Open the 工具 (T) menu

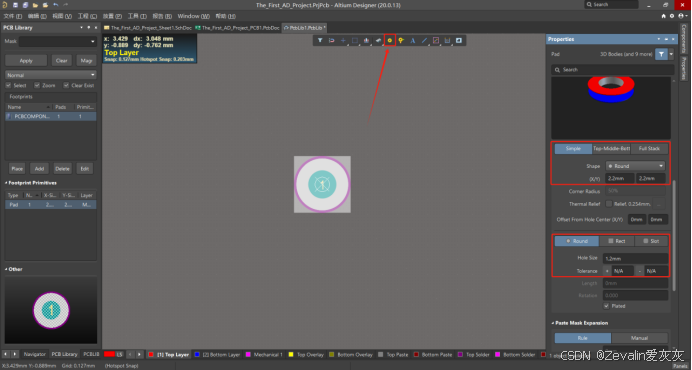137,16
